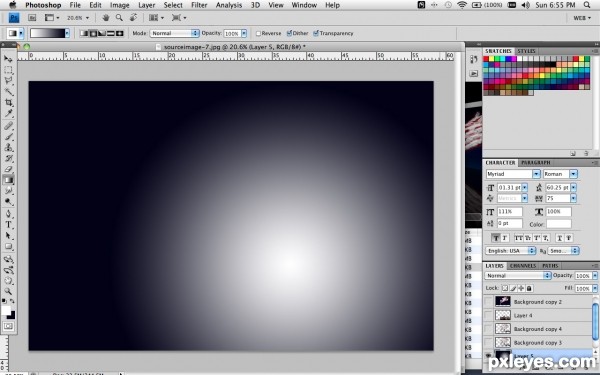Toggle Faux Bold in Character panel
The height and width of the screenshot is (375, 600).
[496, 238]
